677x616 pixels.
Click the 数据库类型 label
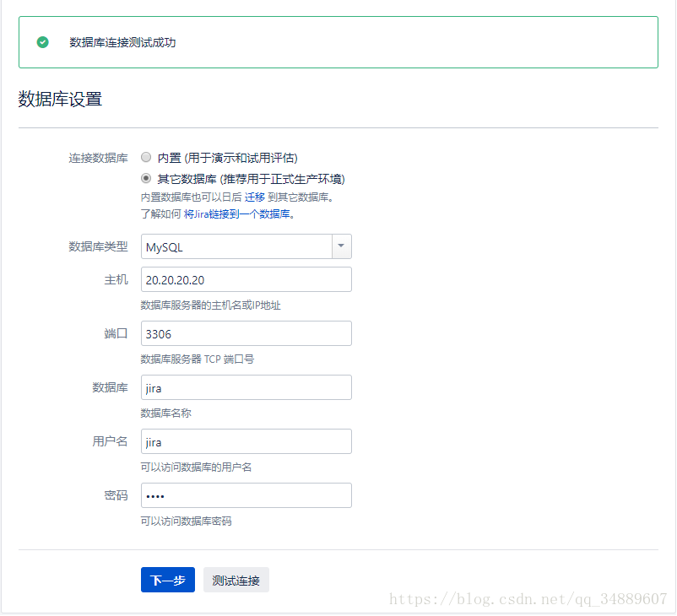point(99,246)
